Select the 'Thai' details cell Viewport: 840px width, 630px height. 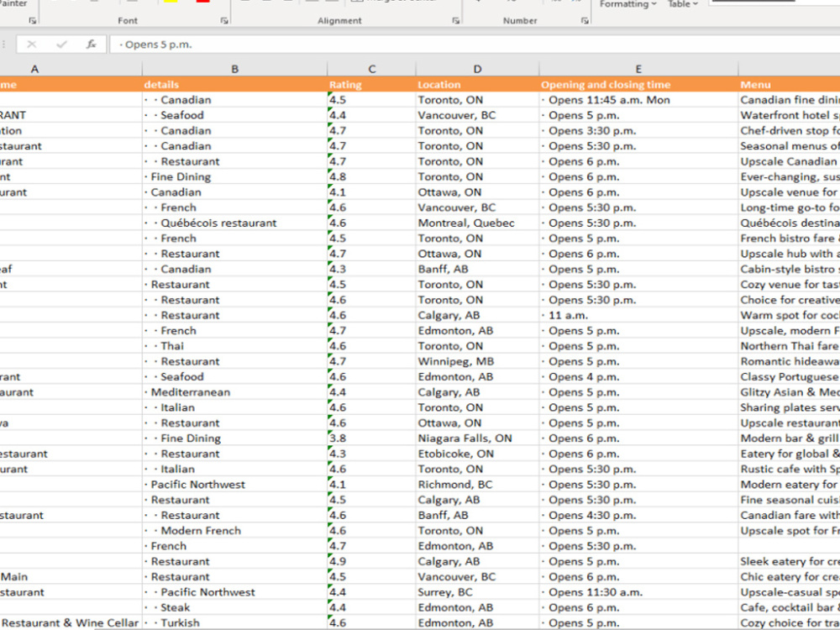(234, 346)
